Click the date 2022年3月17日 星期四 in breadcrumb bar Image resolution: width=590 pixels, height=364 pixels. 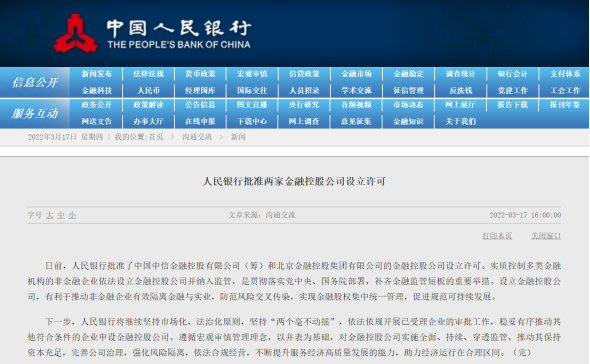65,137
